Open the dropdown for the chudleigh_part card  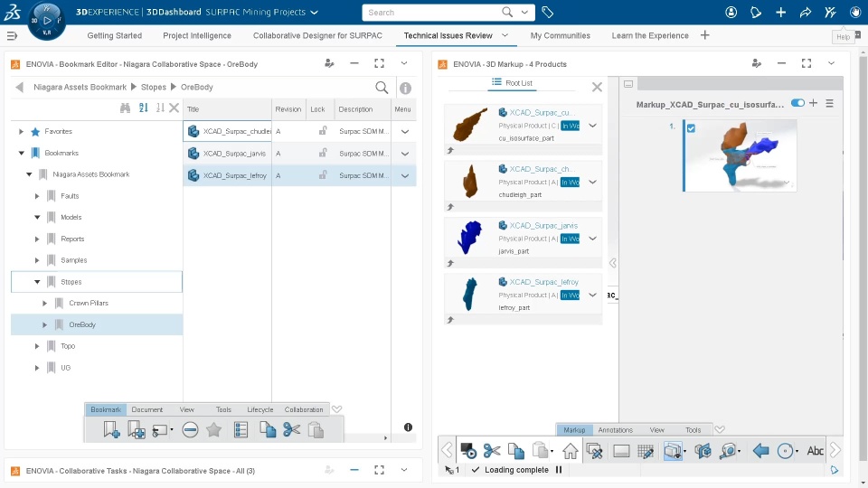592,182
